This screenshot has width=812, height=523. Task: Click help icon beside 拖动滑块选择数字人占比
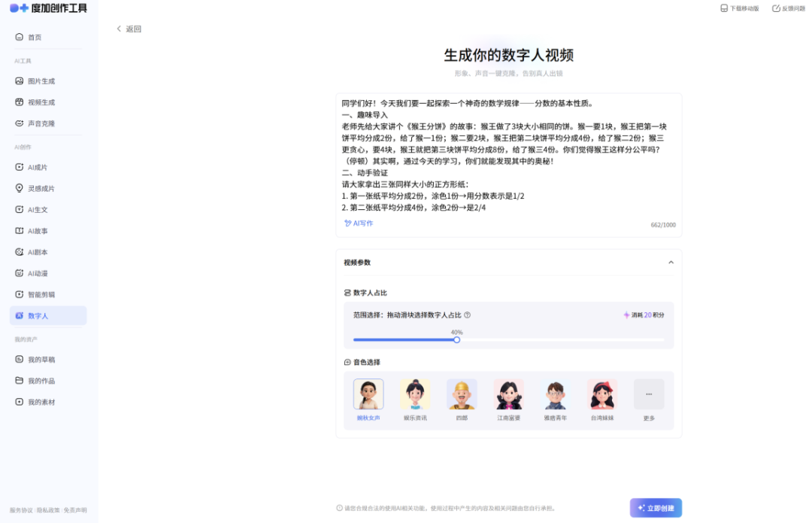click(467, 315)
